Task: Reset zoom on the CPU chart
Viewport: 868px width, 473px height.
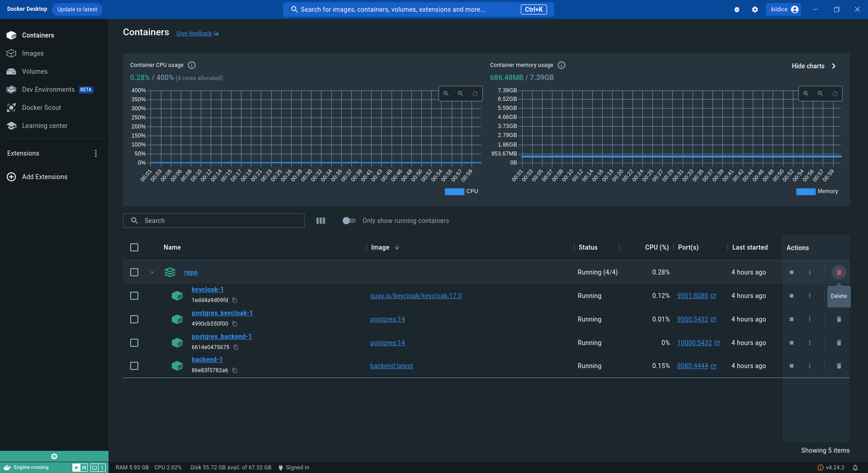Action: pos(475,94)
